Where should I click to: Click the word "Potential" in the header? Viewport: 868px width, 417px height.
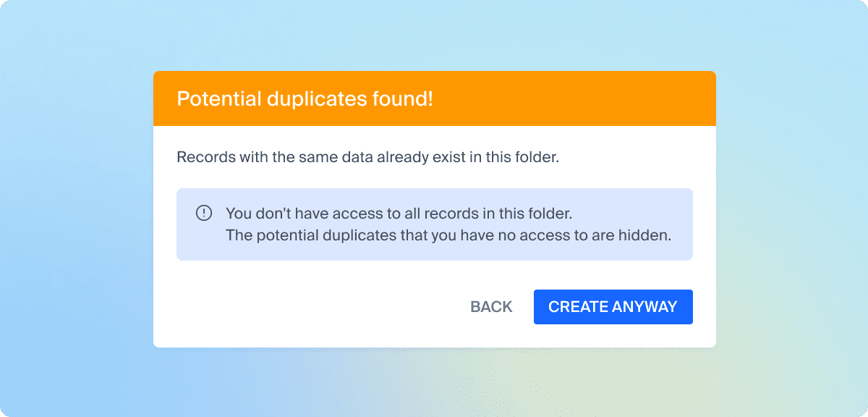[x=218, y=99]
